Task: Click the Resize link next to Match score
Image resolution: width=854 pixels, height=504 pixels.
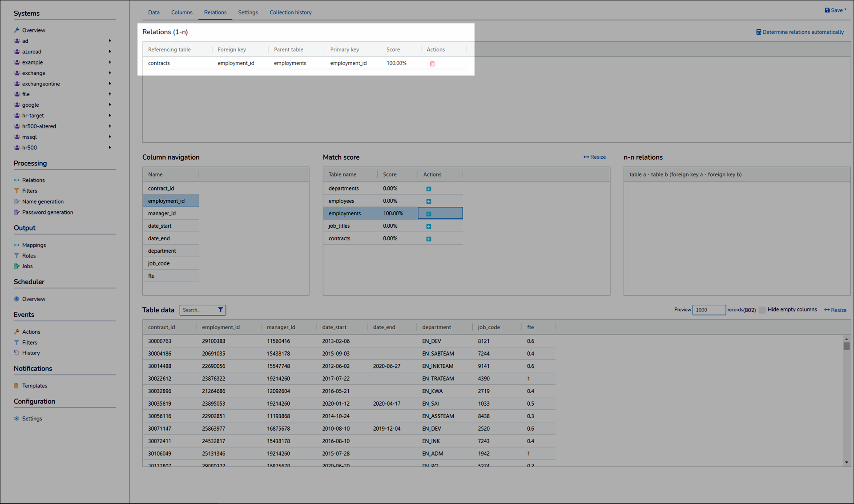Action: (594, 157)
